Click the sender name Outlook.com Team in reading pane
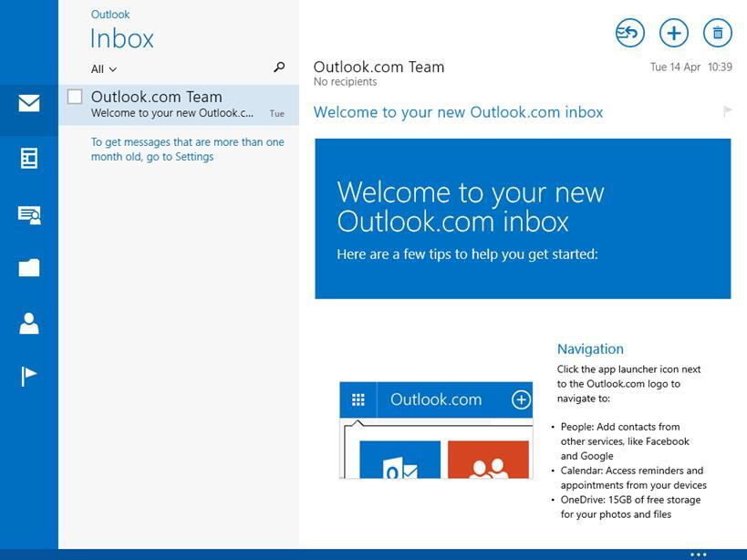Viewport: 747px width, 560px height. (x=379, y=67)
